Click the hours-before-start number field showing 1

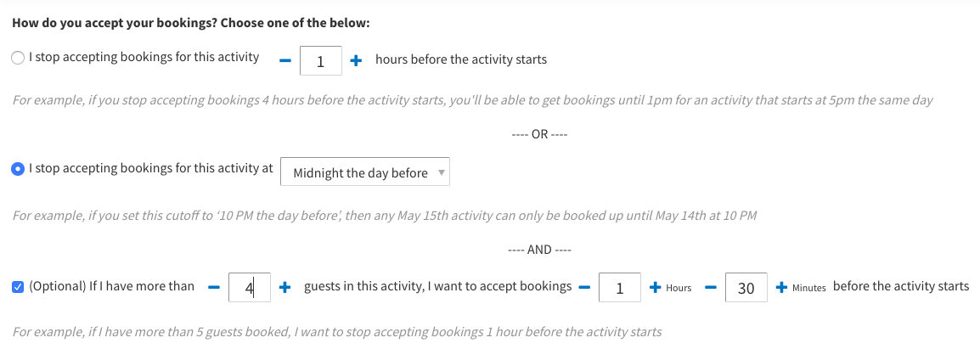point(320,61)
